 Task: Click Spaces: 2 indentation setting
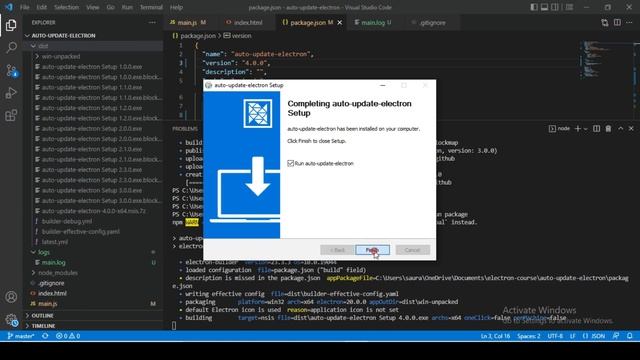529,336
